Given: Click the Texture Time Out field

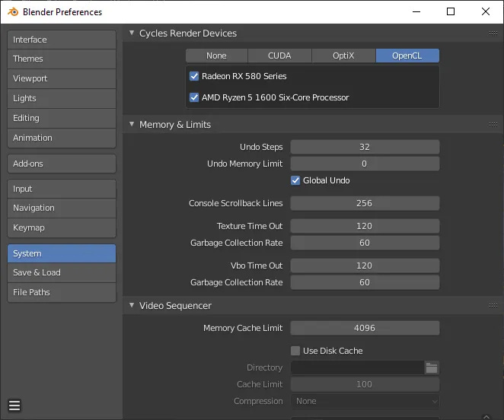Looking at the screenshot, I should pos(365,226).
